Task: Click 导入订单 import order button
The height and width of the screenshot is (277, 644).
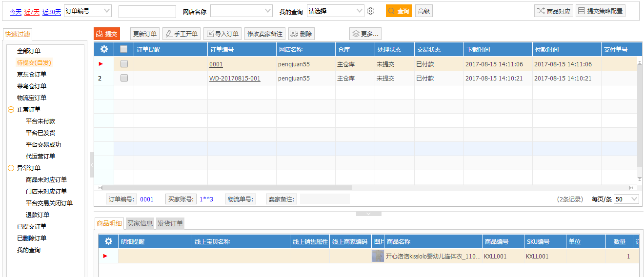Action: point(222,34)
